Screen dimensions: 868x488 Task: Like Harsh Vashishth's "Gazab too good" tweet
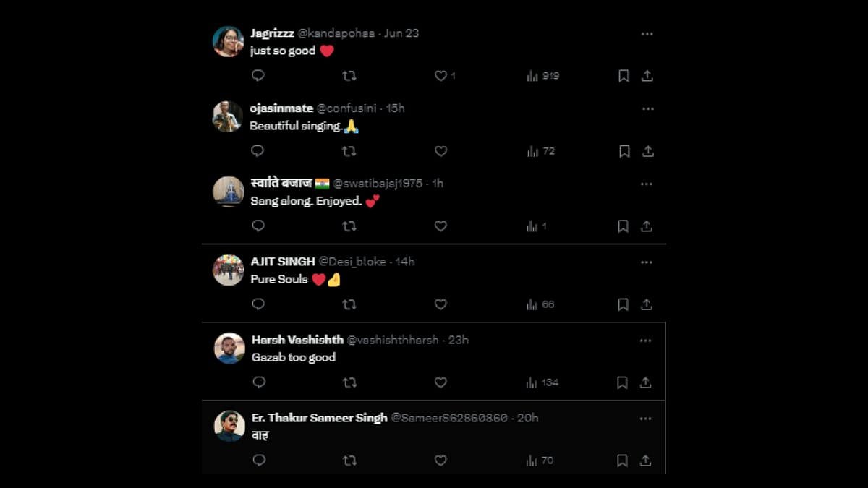pos(441,382)
